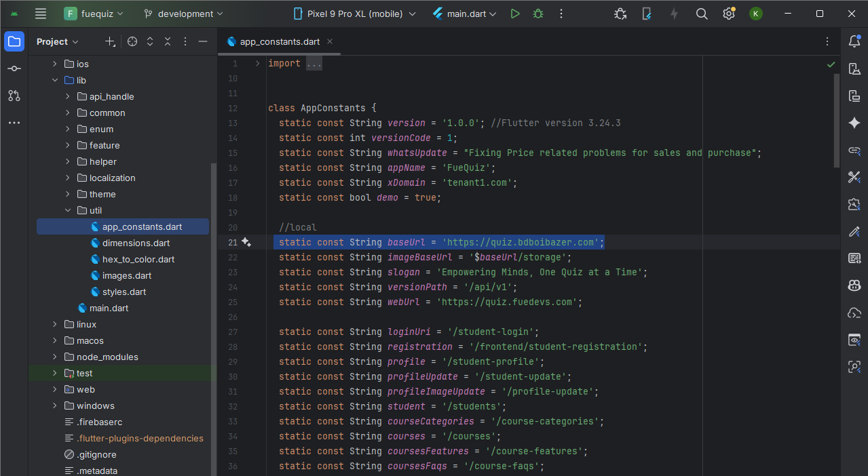This screenshot has width=868, height=476.
Task: Click the green Run button
Action: coord(515,14)
